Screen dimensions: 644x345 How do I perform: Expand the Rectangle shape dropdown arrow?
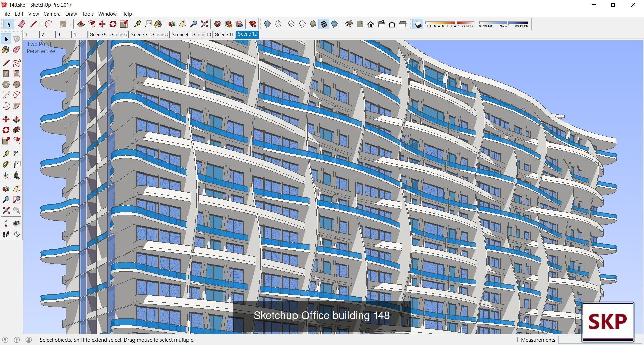pyautogui.click(x=70, y=24)
